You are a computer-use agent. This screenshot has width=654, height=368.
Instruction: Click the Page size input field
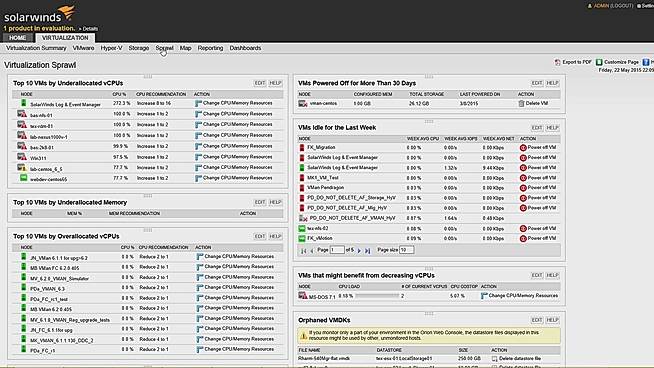pyautogui.click(x=406, y=250)
